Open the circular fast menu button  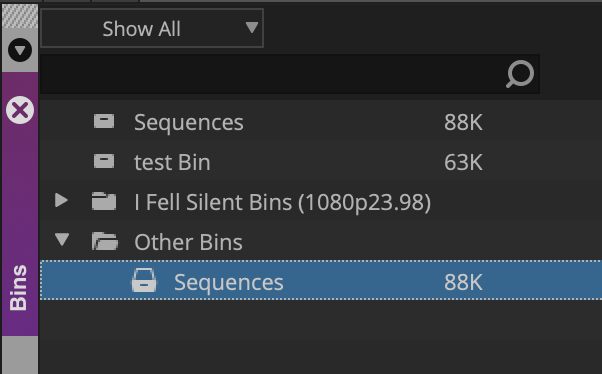click(20, 50)
